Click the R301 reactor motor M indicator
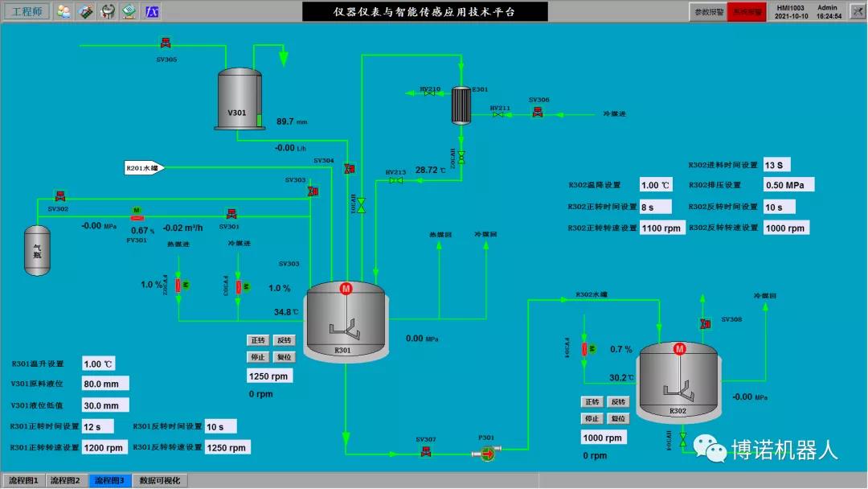Viewport: 868px width, 489px height. (x=346, y=289)
